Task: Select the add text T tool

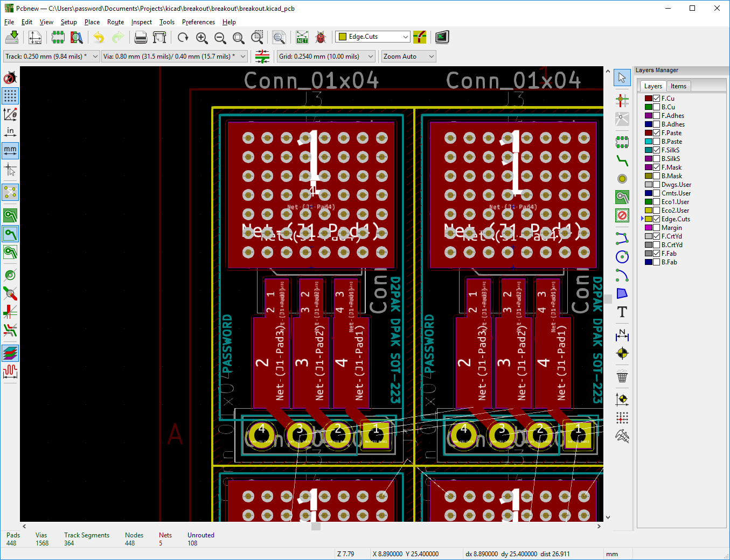Action: click(x=622, y=312)
